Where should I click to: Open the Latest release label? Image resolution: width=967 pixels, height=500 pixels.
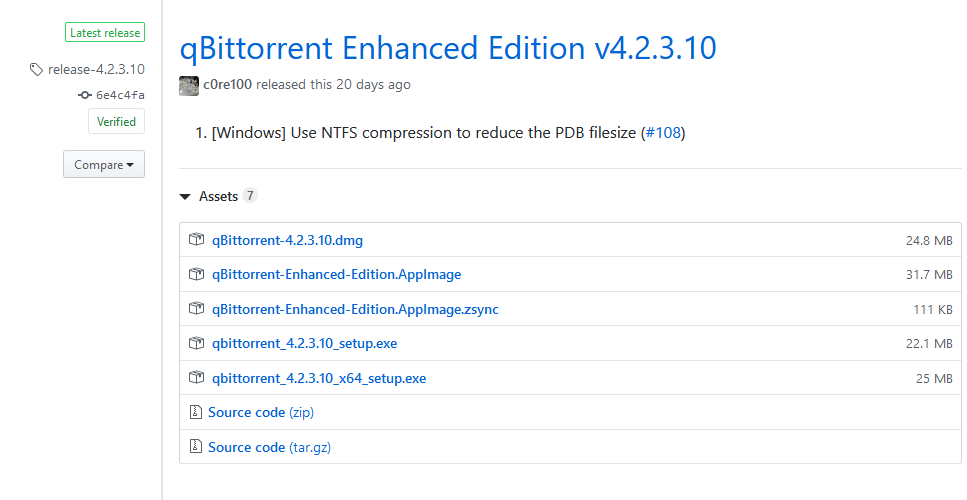pyautogui.click(x=106, y=32)
